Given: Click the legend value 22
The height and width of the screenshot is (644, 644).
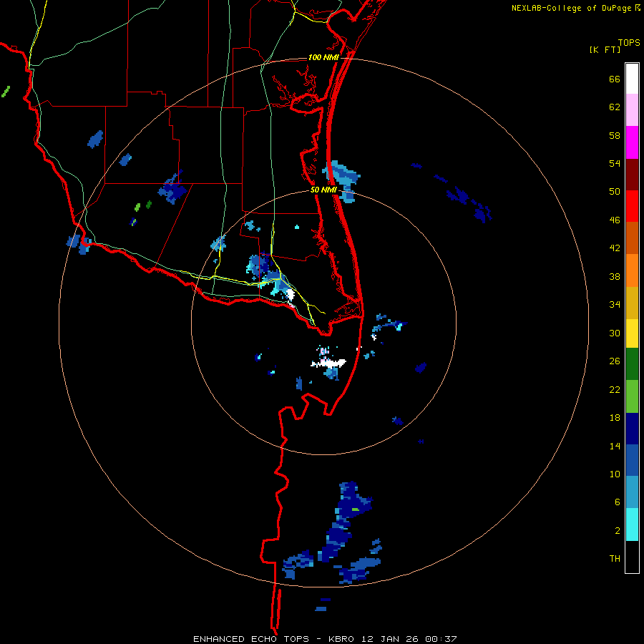Looking at the screenshot, I should tap(615, 389).
